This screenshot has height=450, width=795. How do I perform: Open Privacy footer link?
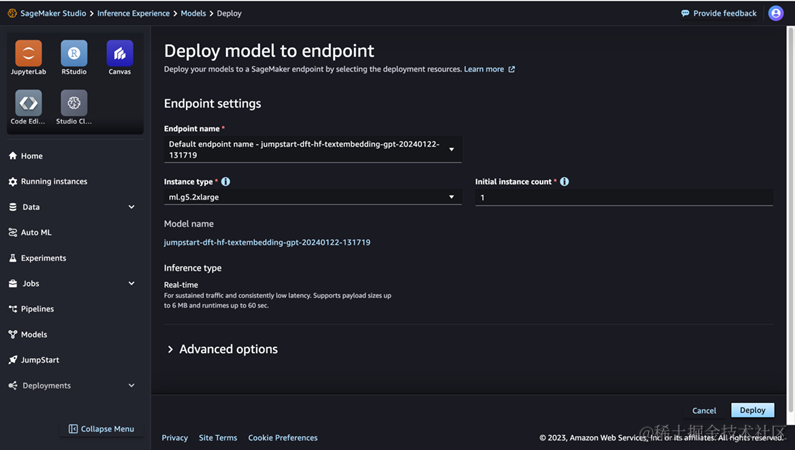174,438
